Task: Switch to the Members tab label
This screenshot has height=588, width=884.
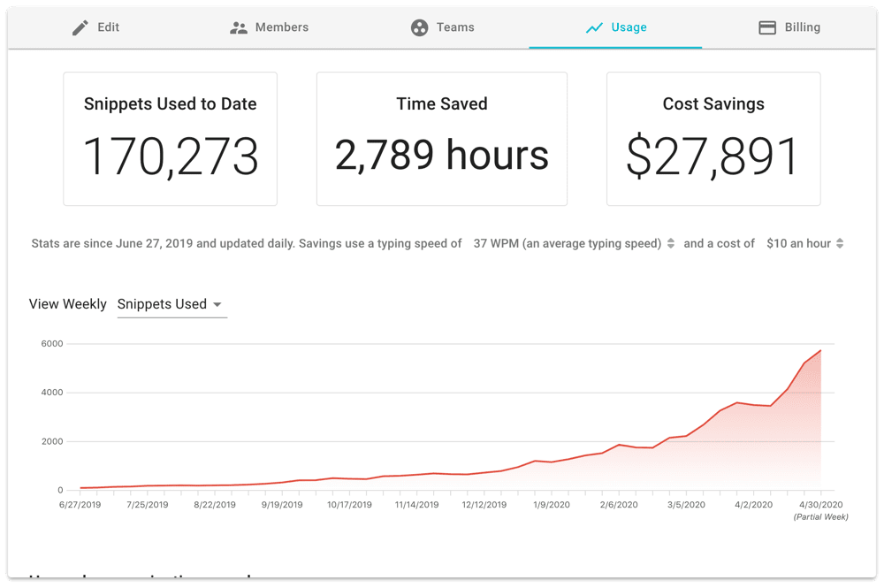Action: coord(282,27)
